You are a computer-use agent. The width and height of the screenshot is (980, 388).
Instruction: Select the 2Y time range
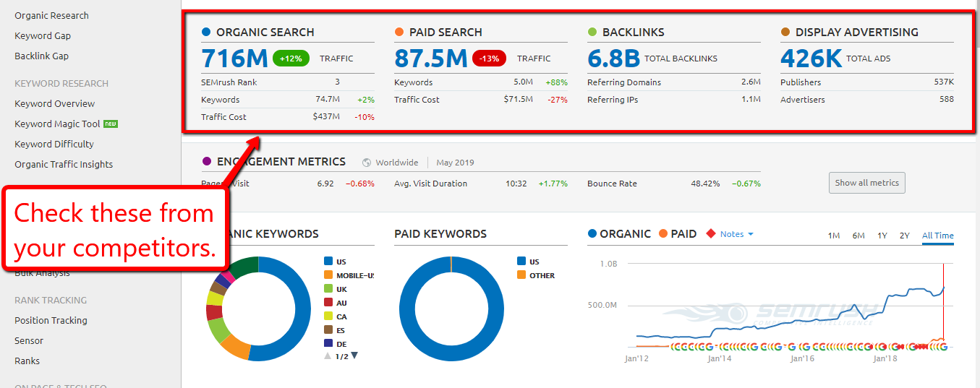pyautogui.click(x=905, y=236)
